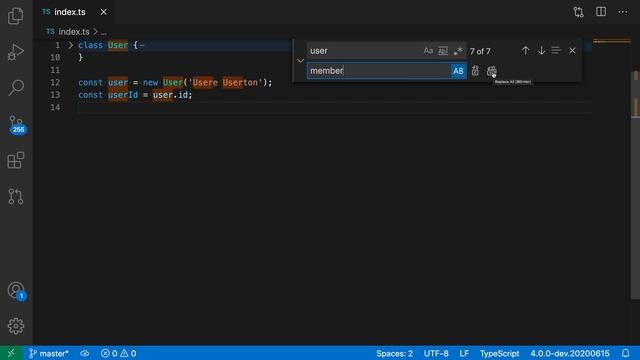Click the minimap at editor right
Viewport: 640px width, 360px height.
point(611,41)
